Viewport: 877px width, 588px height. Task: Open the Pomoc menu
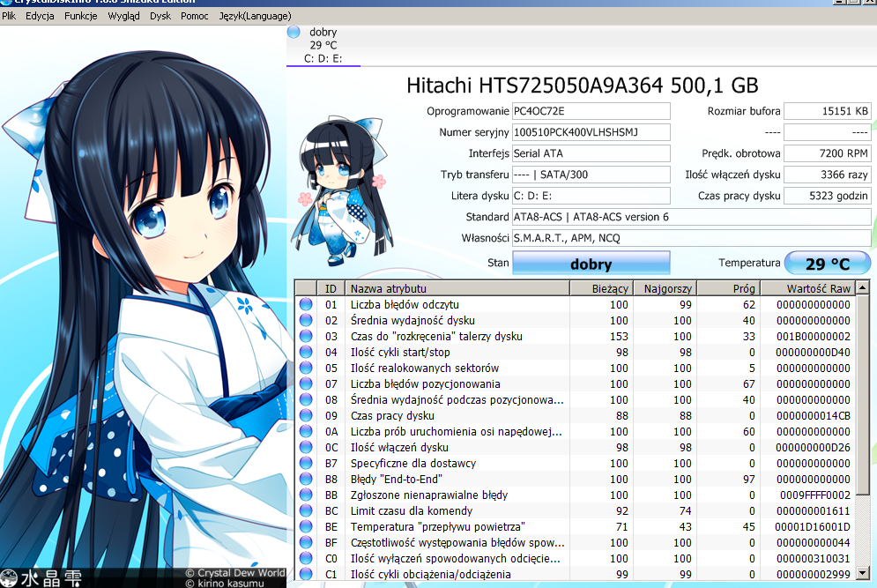point(194,16)
